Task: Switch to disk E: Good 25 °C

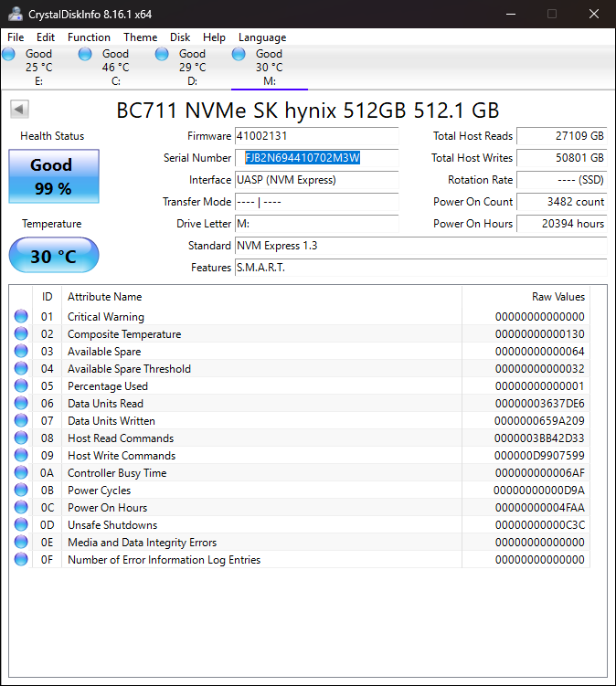Action: 39,67
